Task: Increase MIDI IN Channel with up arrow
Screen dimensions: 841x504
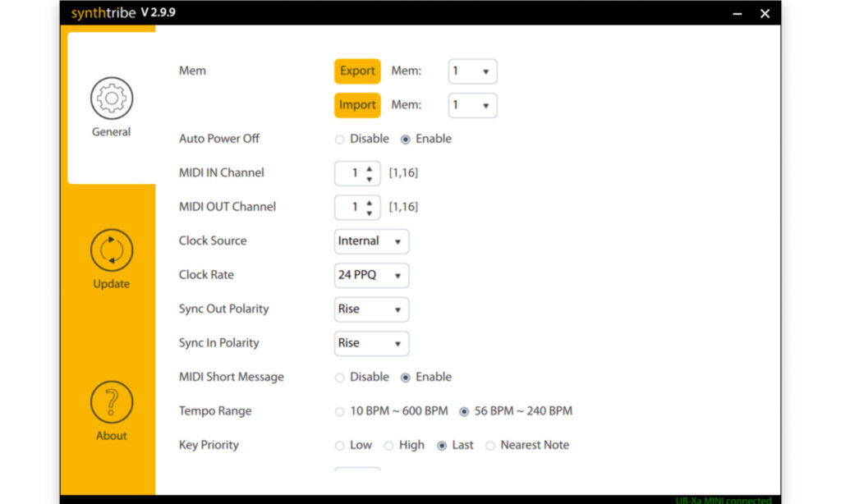Action: pyautogui.click(x=370, y=168)
